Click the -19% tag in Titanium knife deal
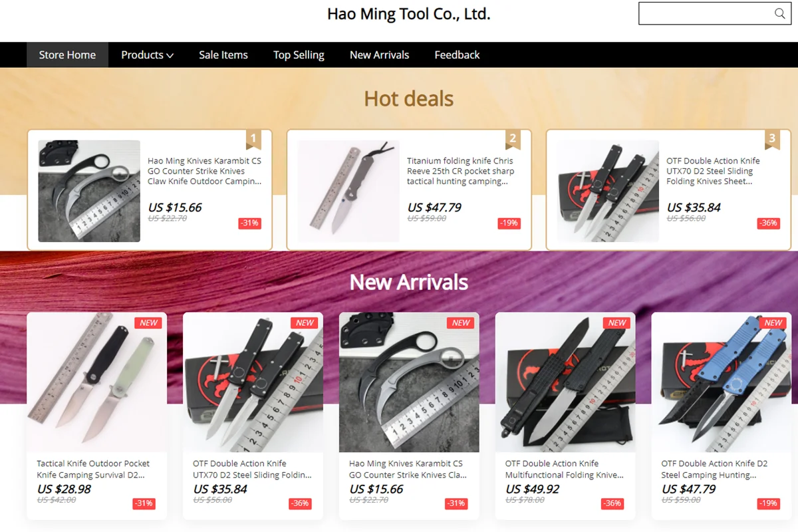The height and width of the screenshot is (532, 798). click(x=509, y=223)
